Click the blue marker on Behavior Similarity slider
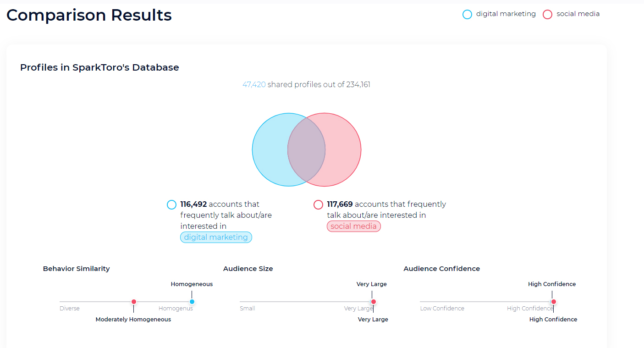 pos(192,302)
